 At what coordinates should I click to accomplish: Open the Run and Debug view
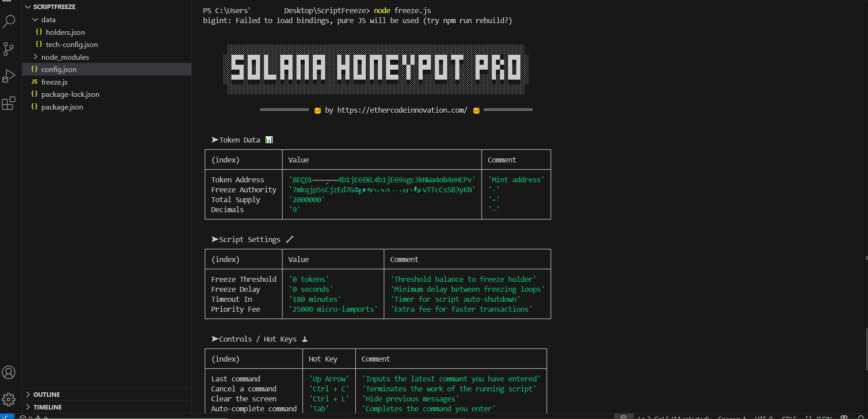click(x=9, y=76)
